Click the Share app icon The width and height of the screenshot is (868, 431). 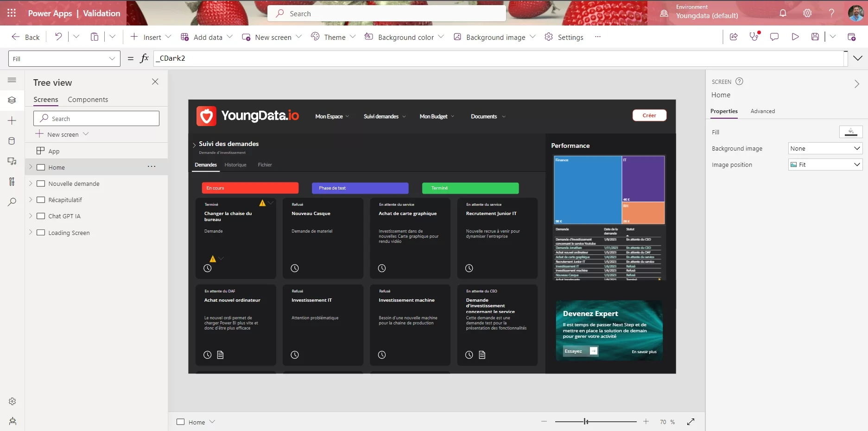734,37
